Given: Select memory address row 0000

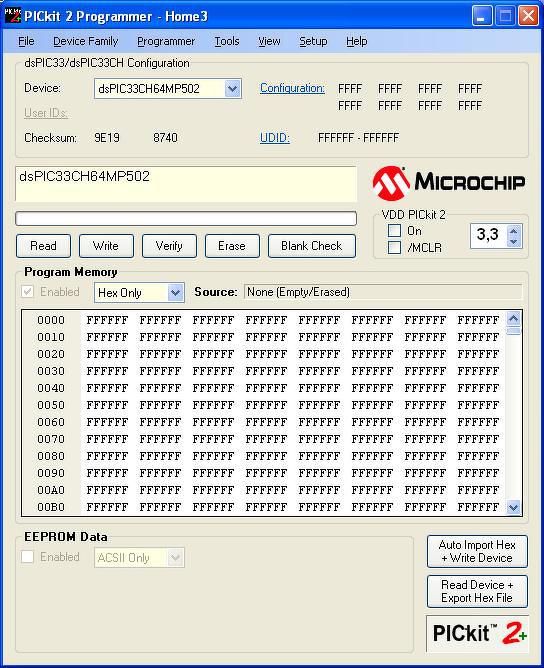Looking at the screenshot, I should point(51,320).
